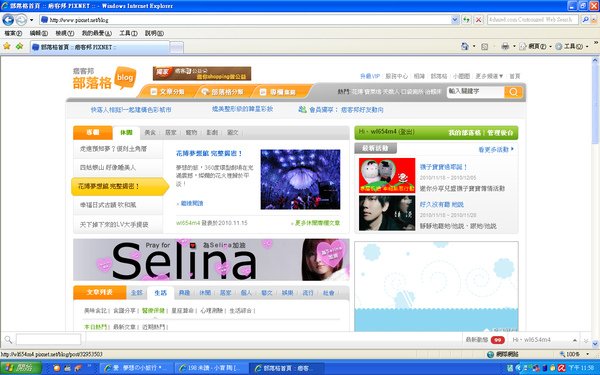Viewport: 600px width, 375px height.
Task: Open the 檔案 (File) menu
Action: coord(13,33)
